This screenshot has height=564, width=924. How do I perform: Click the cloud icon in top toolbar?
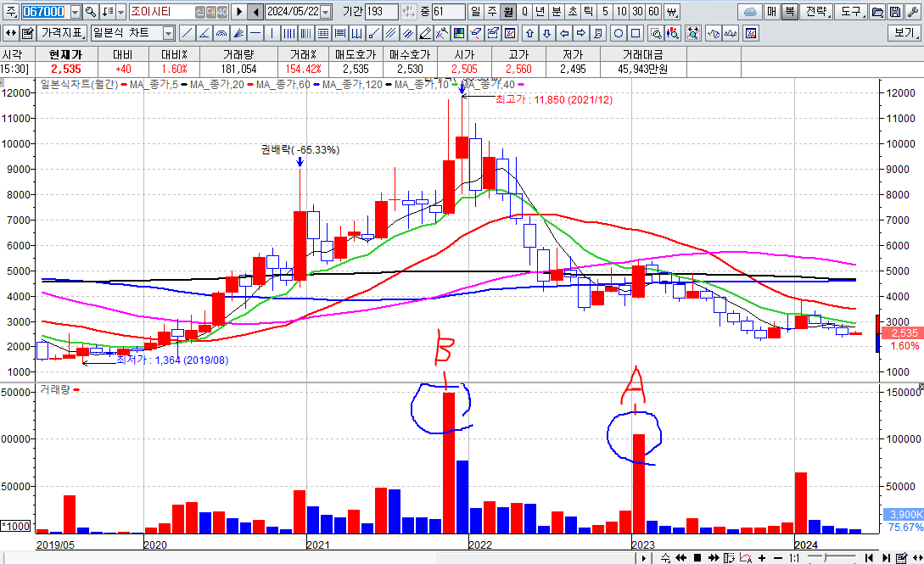[749, 12]
